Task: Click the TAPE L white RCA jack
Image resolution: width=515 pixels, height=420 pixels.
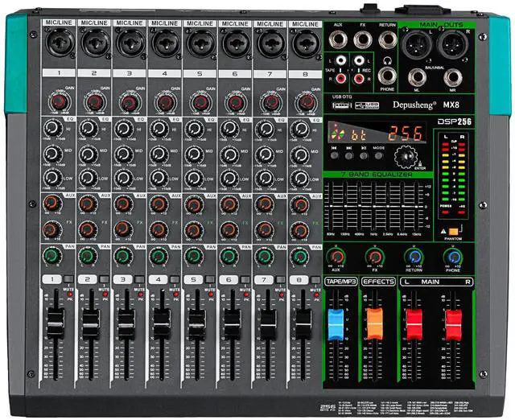Action: (x=340, y=60)
